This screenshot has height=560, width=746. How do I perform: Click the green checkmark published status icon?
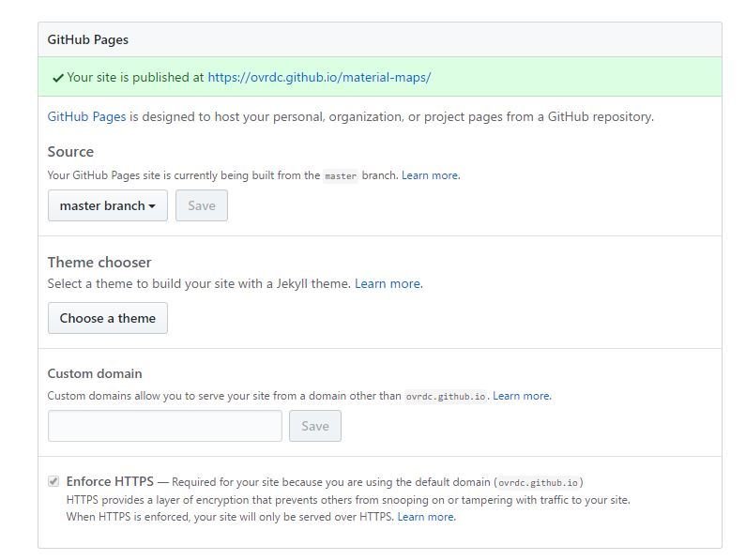pos(58,78)
